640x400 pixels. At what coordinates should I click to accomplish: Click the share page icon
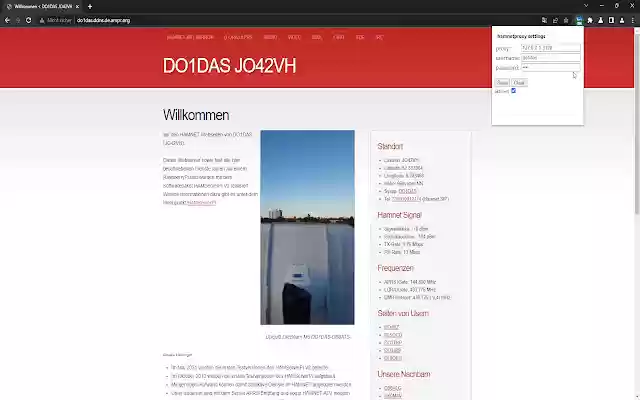555,20
